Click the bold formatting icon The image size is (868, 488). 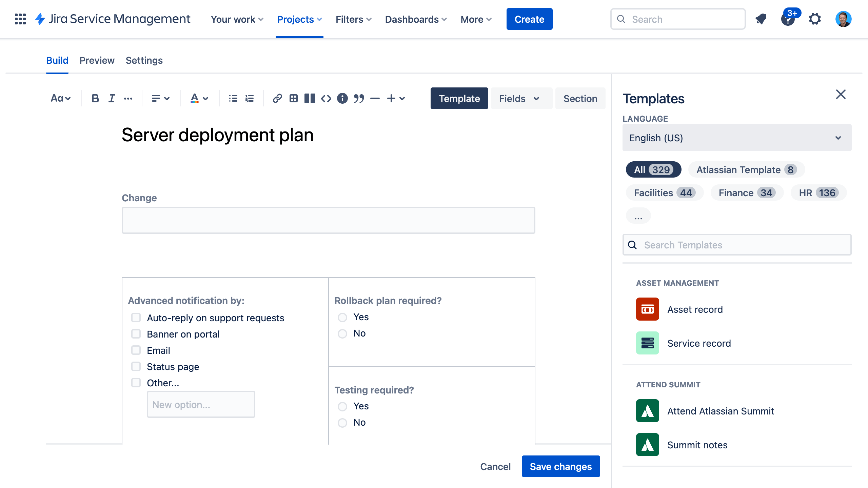[x=95, y=98]
